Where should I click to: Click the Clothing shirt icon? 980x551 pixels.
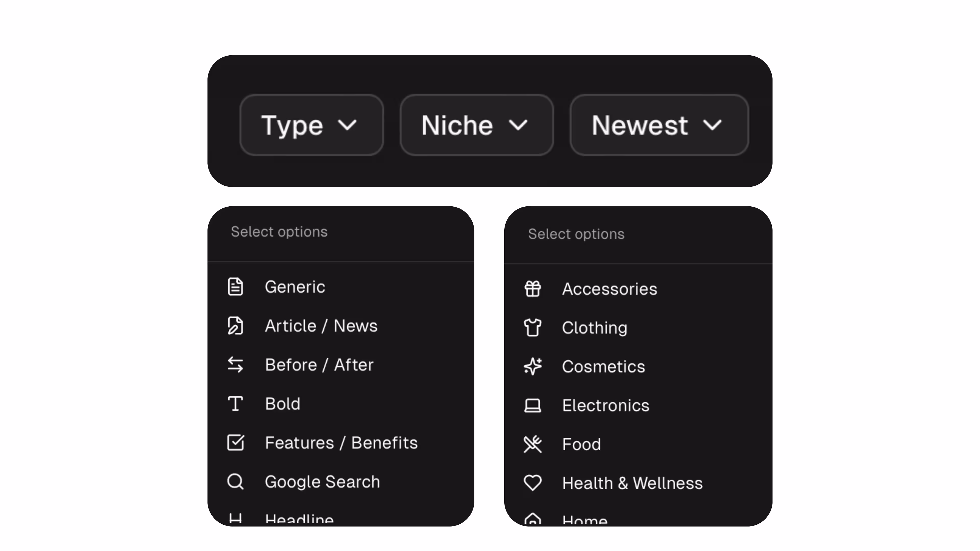point(532,328)
